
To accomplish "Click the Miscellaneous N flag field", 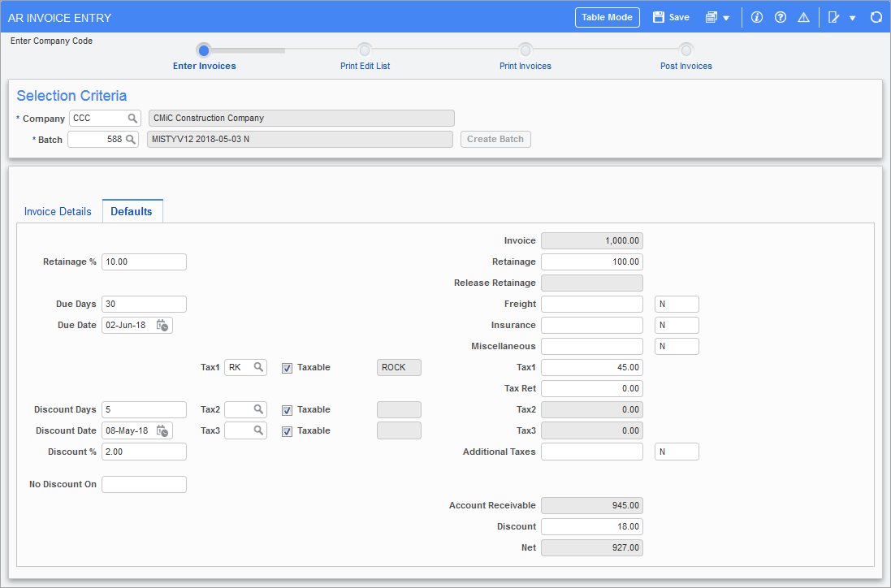I will 677,347.
